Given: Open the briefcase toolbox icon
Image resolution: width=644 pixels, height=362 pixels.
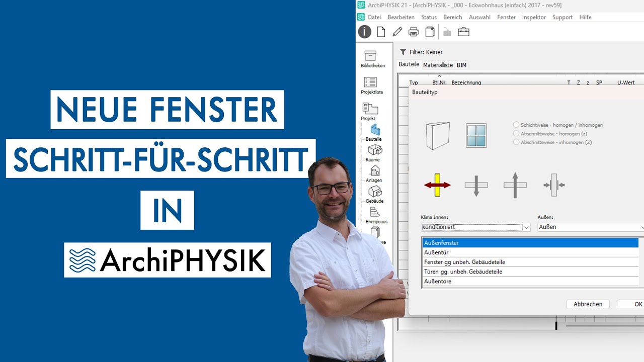Looking at the screenshot, I should click(x=463, y=32).
